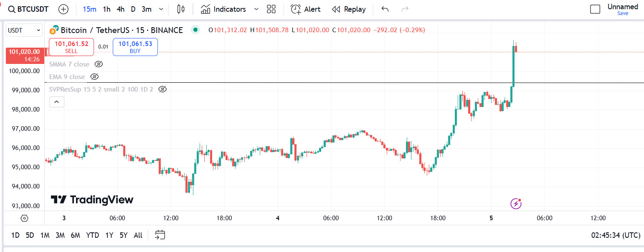This screenshot has height=252, width=644.
Task: Click the SELL 101,061.52 button
Action: (x=71, y=47)
